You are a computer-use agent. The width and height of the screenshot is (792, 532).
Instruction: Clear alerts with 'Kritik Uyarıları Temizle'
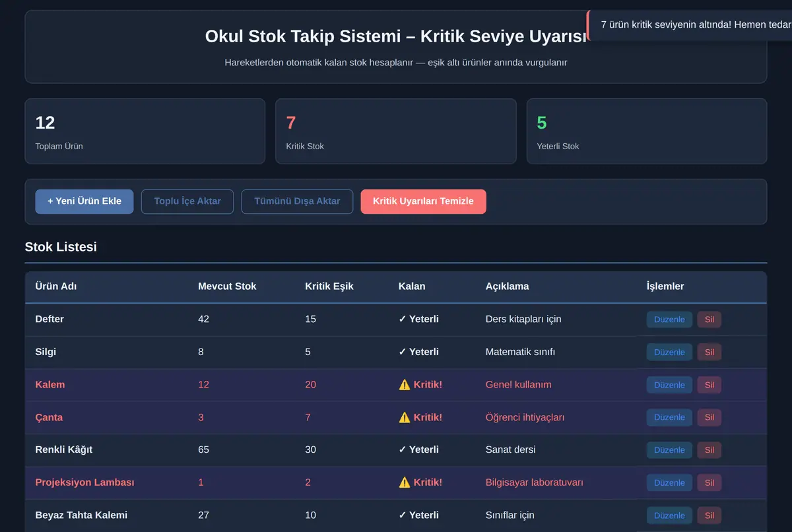423,201
